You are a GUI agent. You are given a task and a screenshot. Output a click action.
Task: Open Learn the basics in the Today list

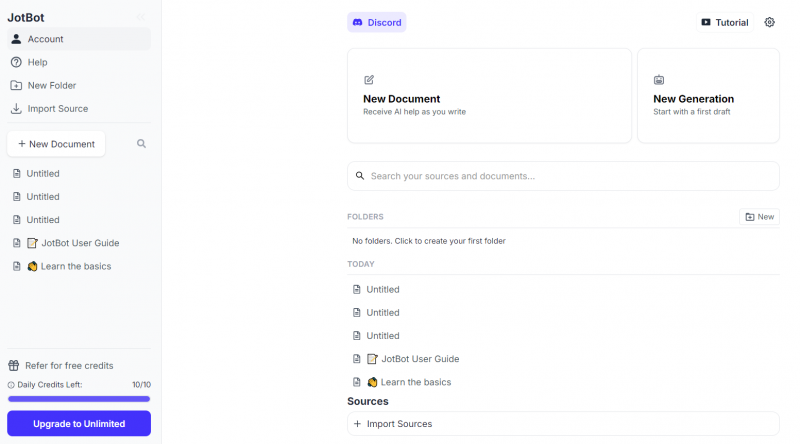[x=415, y=382]
